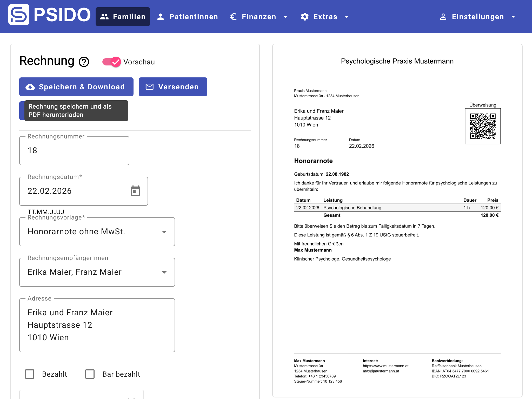532x399 pixels.
Task: Disable the Vorschau toggle
Action: (x=112, y=62)
